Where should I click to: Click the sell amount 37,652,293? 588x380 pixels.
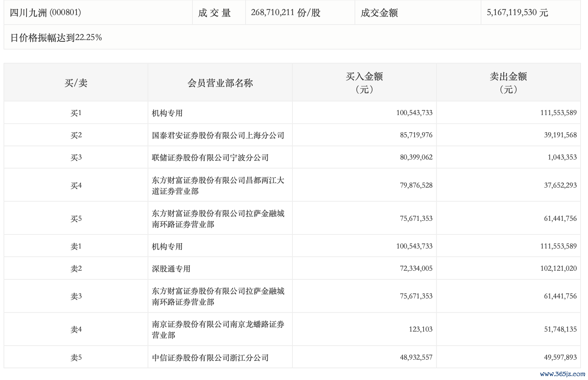pos(560,185)
